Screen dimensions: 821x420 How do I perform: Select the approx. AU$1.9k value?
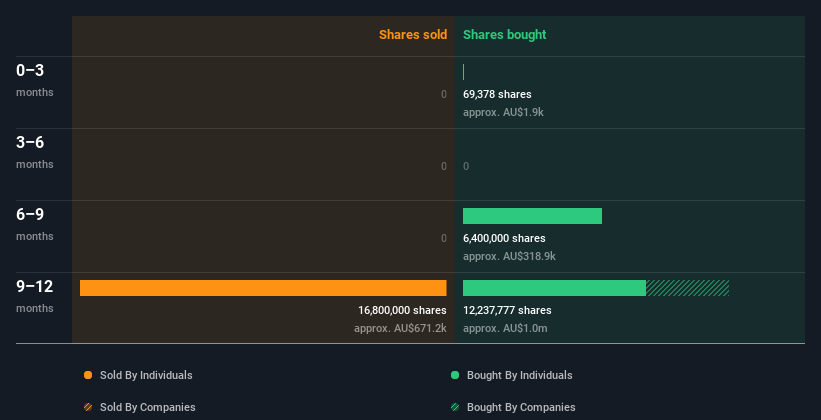tap(503, 112)
